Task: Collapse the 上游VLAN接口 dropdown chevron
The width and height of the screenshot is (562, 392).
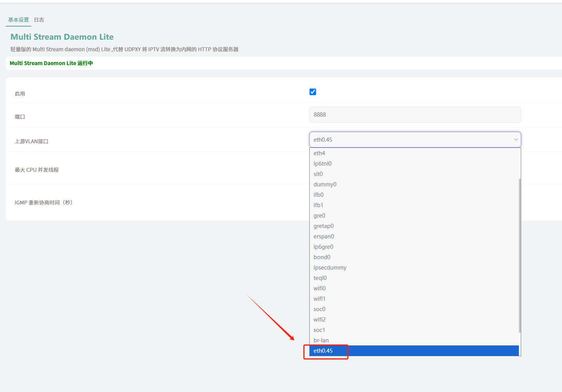Action: [x=516, y=140]
